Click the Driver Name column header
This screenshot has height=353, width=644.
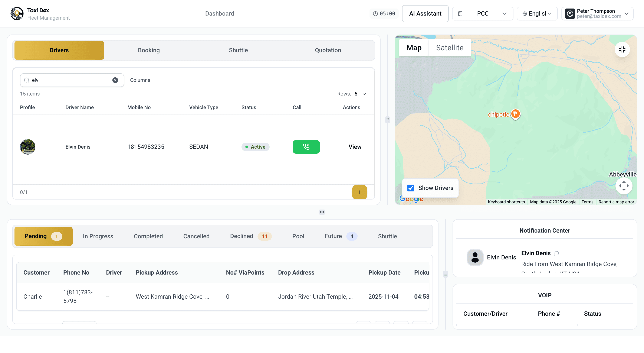pyautogui.click(x=79, y=107)
